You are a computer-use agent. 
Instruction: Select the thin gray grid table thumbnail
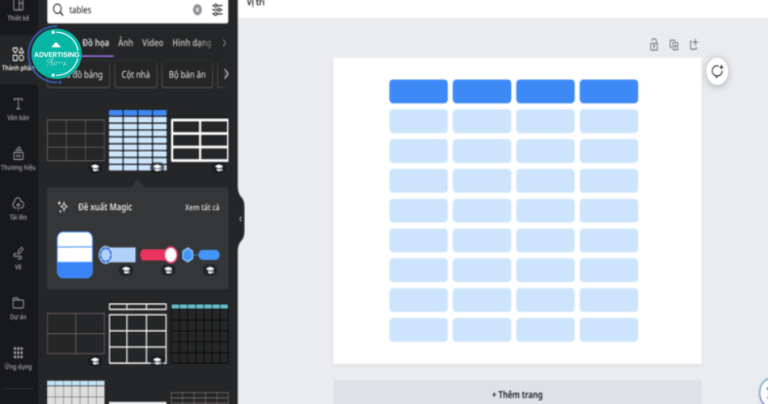point(75,140)
